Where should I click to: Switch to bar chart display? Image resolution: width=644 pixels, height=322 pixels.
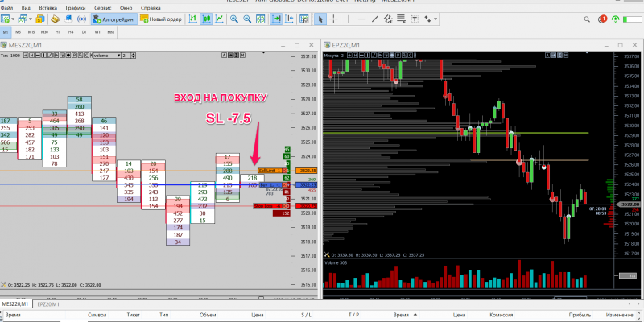pos(192,19)
